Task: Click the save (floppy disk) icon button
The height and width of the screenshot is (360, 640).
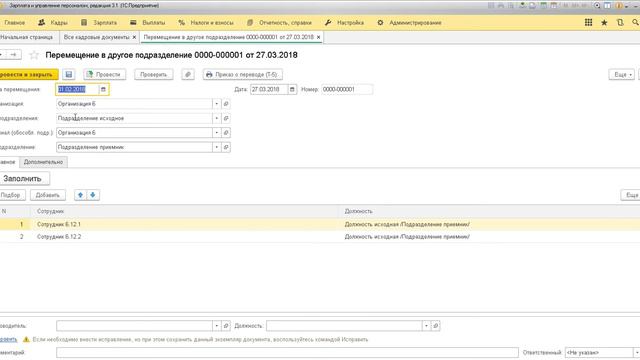Action: click(x=69, y=75)
